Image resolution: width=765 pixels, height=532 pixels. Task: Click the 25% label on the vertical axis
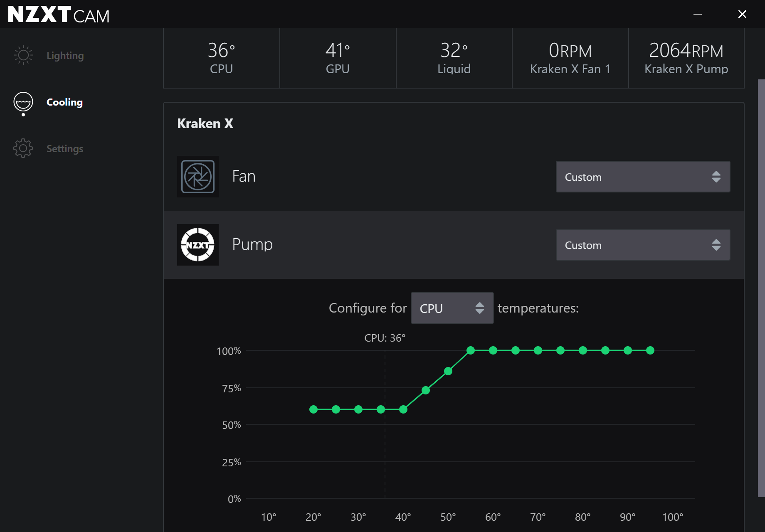tap(232, 462)
